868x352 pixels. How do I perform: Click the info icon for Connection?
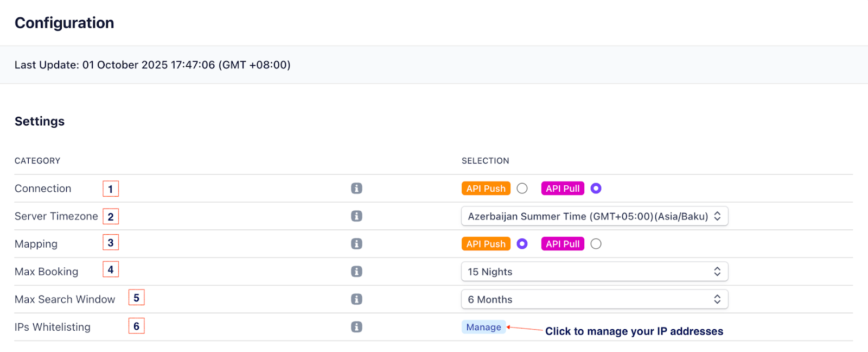[356, 188]
